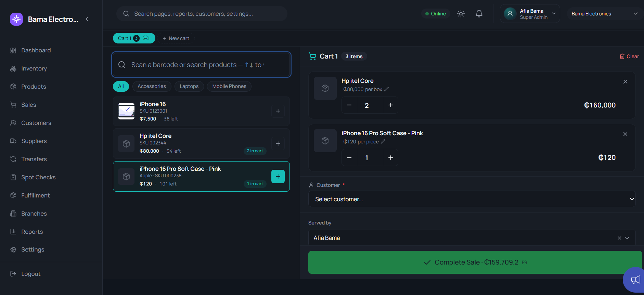Open the Products section

tap(34, 87)
